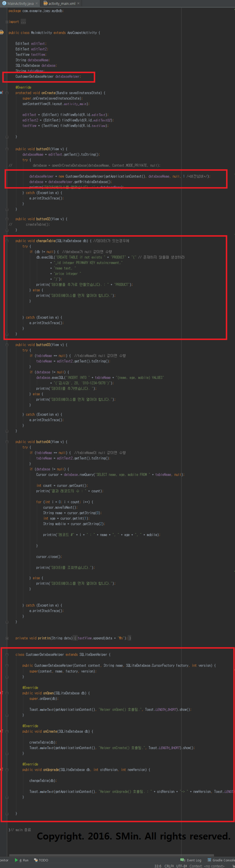Collapse the button03 method fold marker
235x868 pixels.
(x=7, y=345)
